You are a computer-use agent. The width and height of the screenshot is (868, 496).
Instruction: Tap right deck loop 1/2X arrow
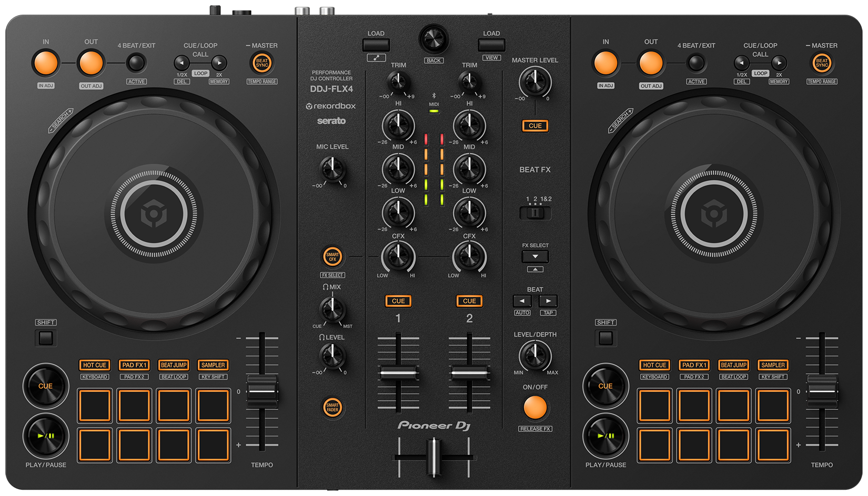click(x=741, y=63)
